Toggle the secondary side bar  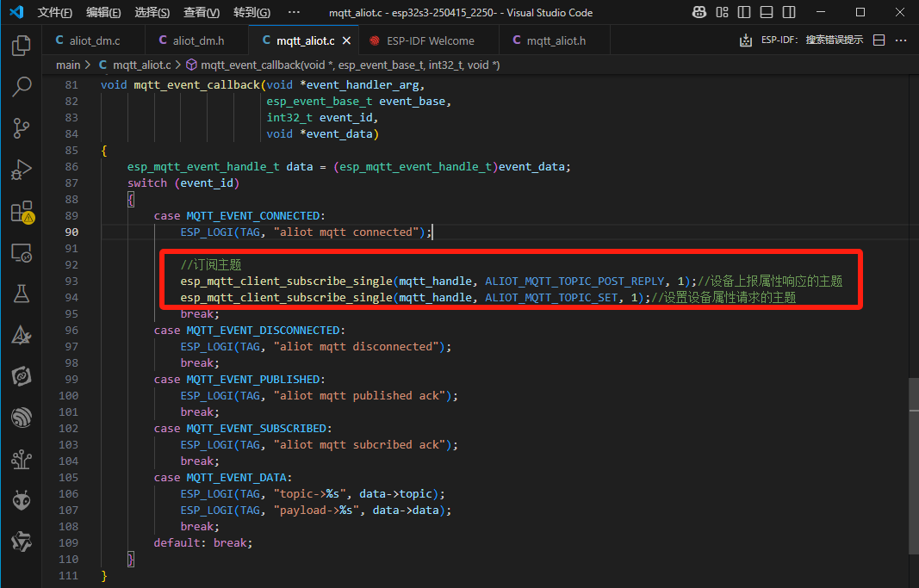[789, 12]
